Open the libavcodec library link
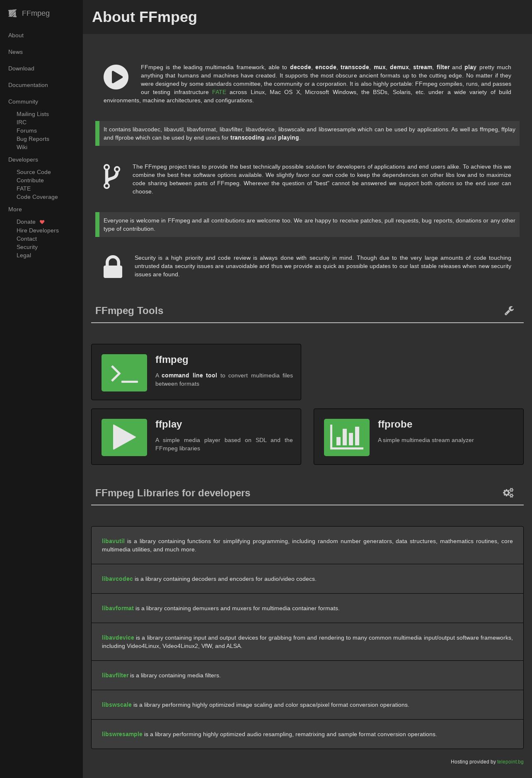This screenshot has width=532, height=778. click(x=117, y=579)
